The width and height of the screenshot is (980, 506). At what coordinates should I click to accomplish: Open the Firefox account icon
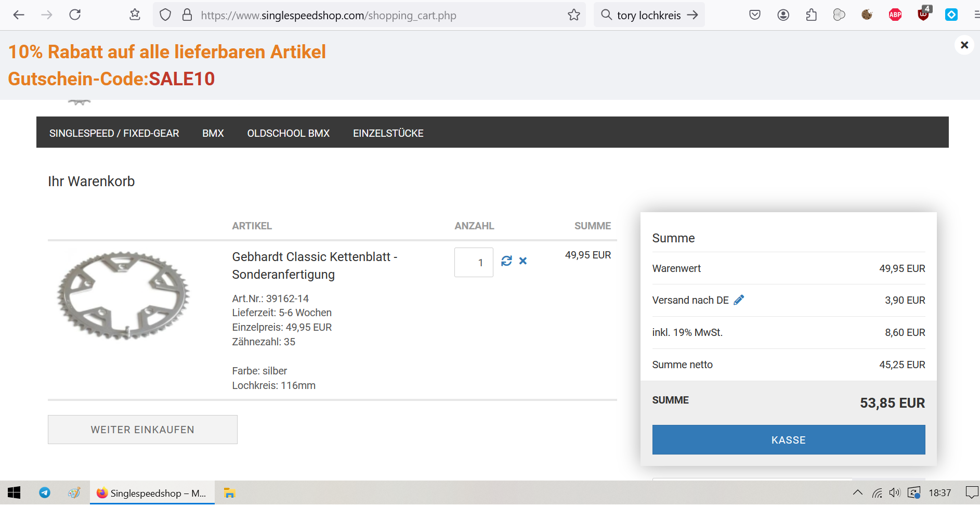coord(783,15)
